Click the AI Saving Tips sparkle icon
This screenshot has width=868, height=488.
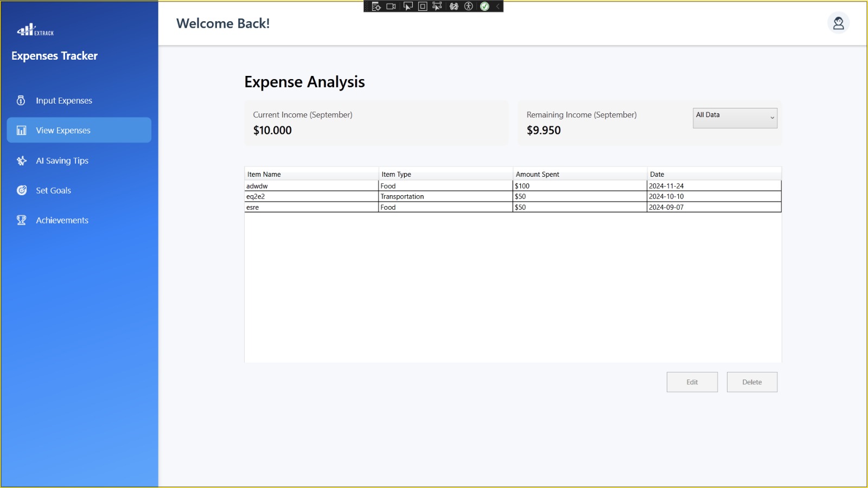tap(22, 160)
